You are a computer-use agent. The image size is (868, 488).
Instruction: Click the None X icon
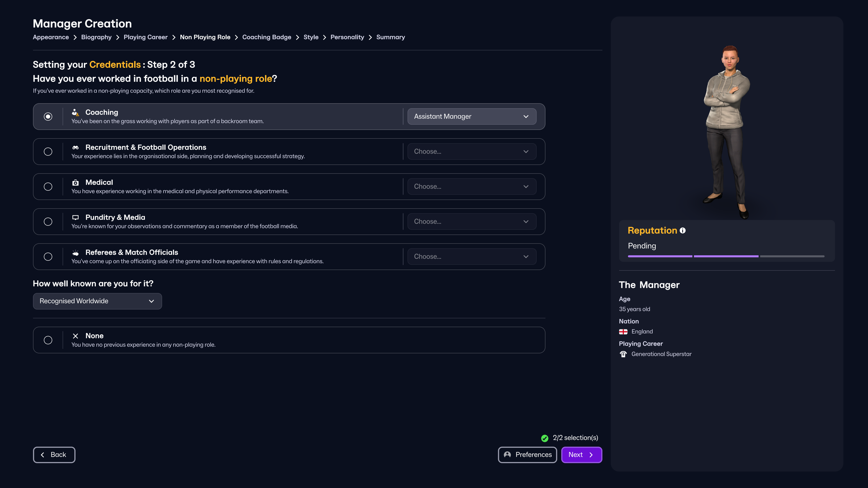coord(75,336)
